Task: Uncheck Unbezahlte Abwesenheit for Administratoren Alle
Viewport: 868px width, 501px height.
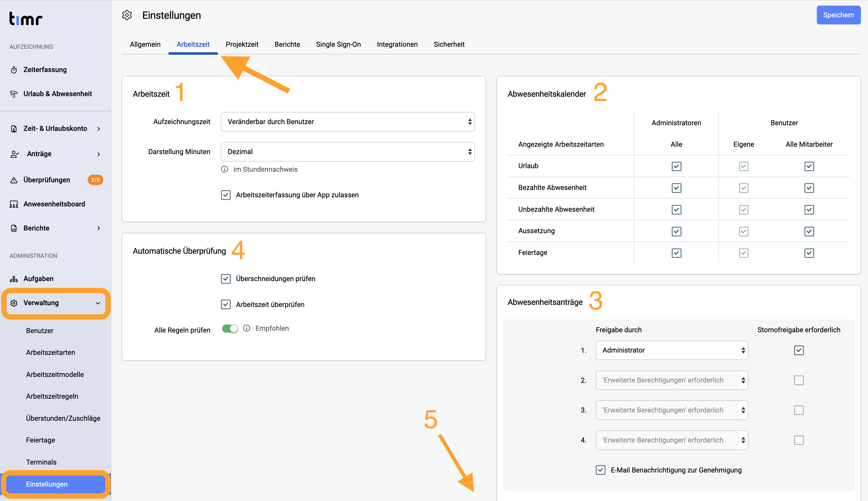Action: (676, 210)
